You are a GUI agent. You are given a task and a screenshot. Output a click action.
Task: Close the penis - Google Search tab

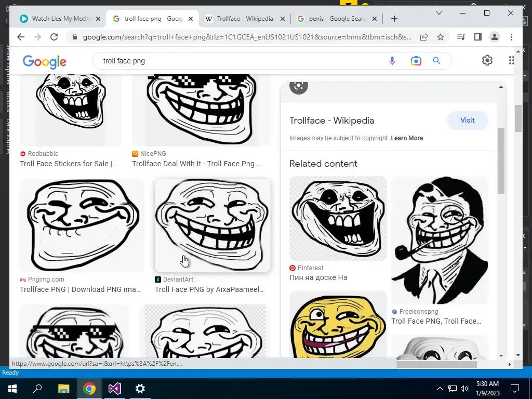pyautogui.click(x=375, y=19)
